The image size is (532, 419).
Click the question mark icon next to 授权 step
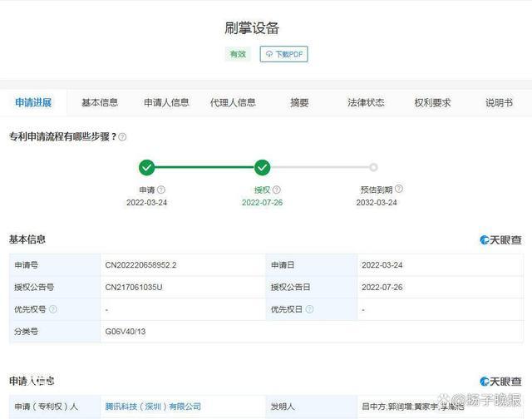[x=277, y=190]
